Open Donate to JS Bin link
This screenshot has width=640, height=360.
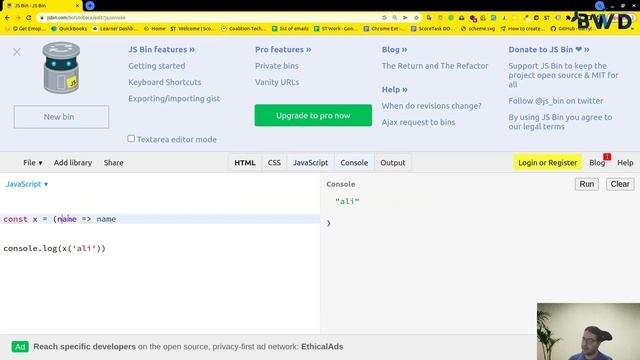click(x=549, y=49)
